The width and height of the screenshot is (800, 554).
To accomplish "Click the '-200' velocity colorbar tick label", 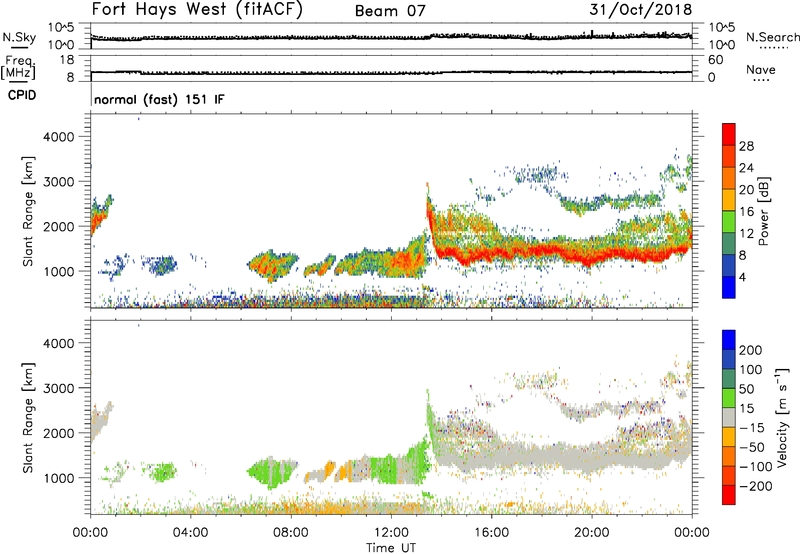I will pos(756,486).
